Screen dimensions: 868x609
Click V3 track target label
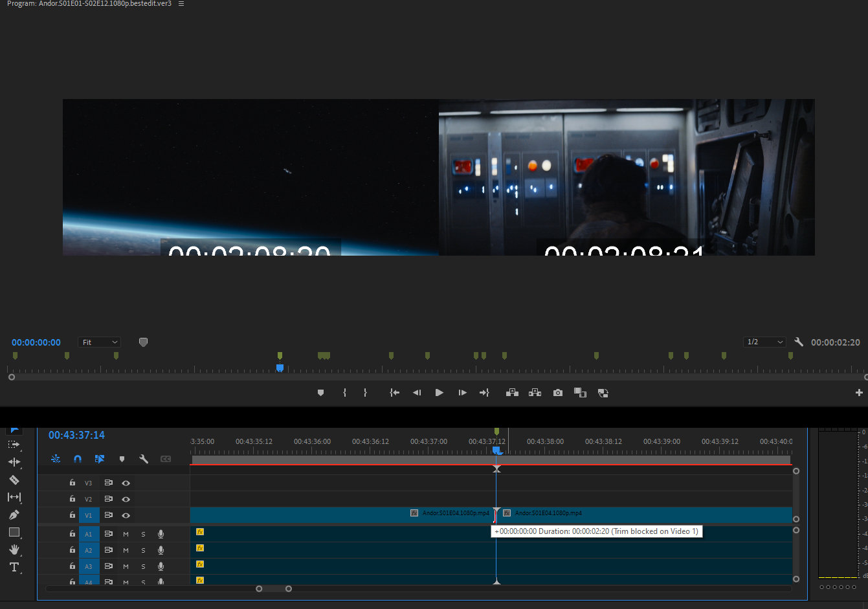click(x=89, y=483)
